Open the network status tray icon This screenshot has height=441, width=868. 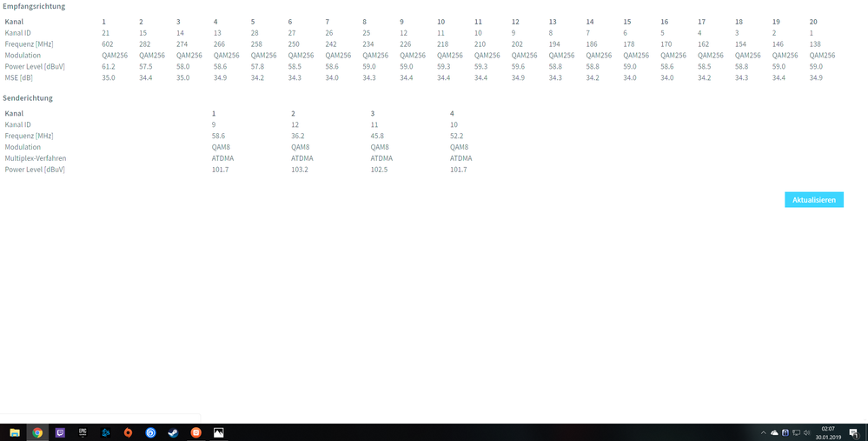coord(796,432)
